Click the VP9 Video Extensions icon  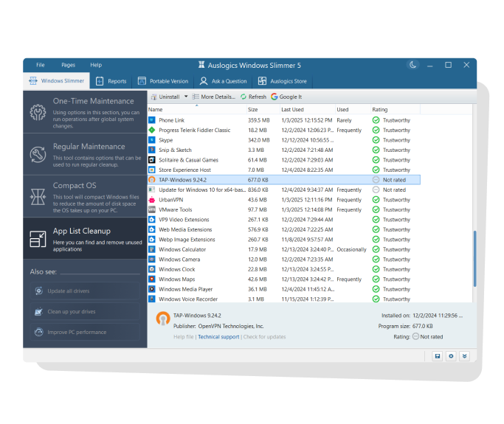(x=152, y=220)
